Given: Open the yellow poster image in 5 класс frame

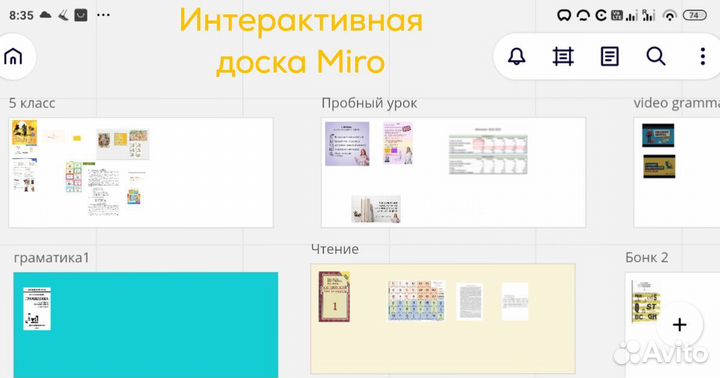Looking at the screenshot, I should point(24,132).
